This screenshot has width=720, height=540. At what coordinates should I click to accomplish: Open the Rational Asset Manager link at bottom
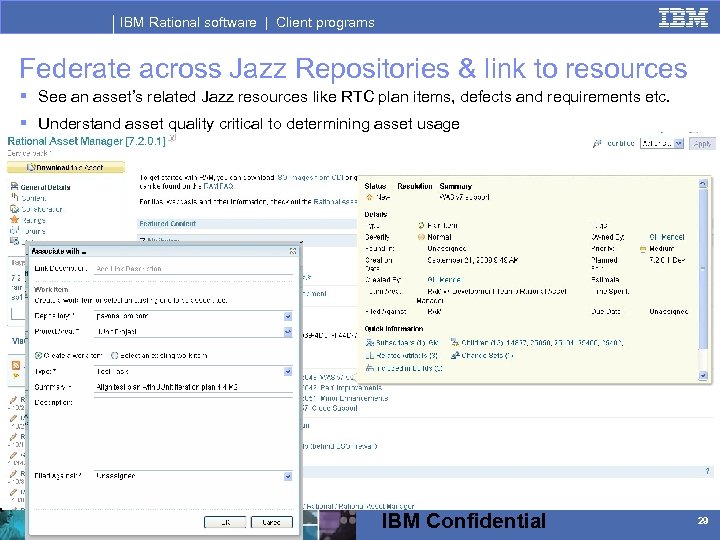pos(378,506)
